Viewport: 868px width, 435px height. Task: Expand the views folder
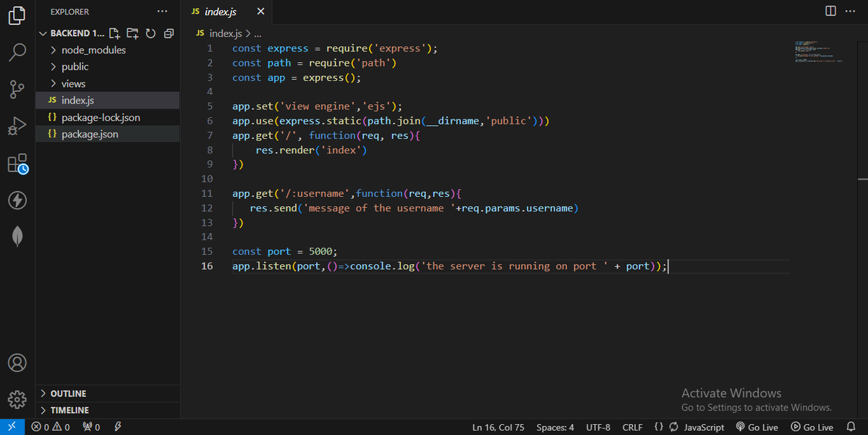[73, 83]
